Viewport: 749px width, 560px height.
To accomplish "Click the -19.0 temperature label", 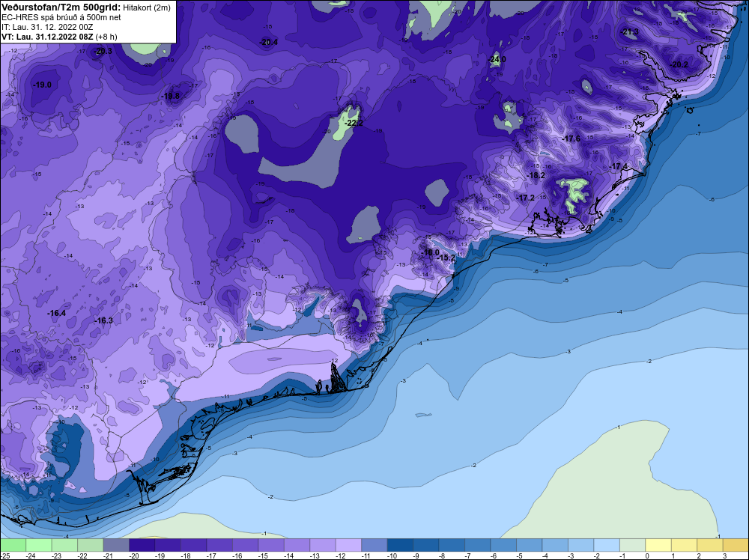I will (42, 85).
